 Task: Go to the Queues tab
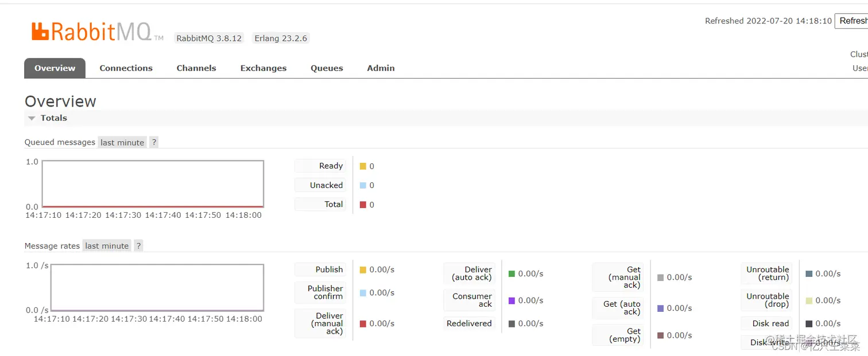[327, 68]
